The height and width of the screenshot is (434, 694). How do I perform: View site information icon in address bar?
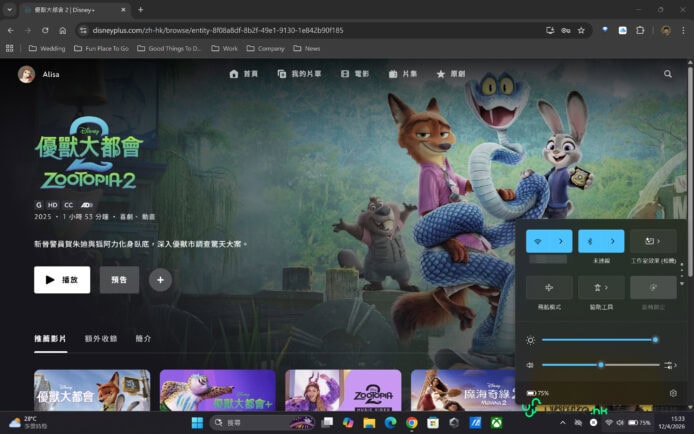tap(83, 30)
